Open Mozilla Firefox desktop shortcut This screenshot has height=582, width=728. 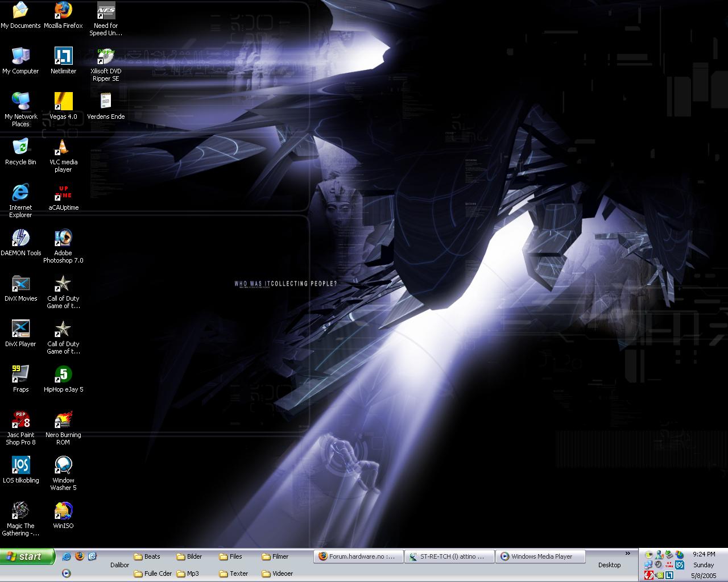click(63, 16)
